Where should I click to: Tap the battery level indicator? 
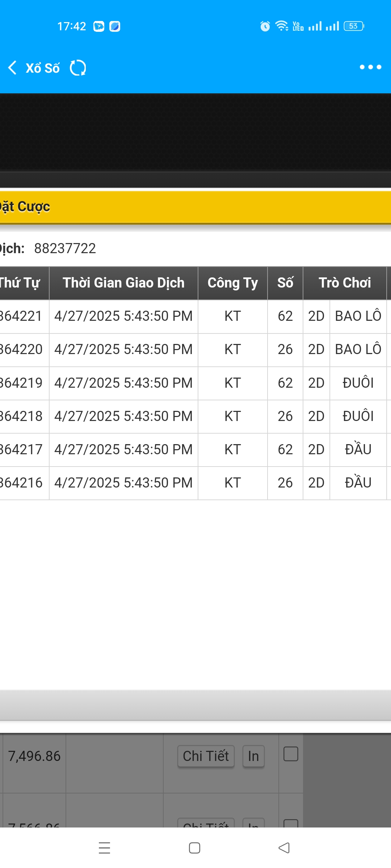pyautogui.click(x=354, y=26)
